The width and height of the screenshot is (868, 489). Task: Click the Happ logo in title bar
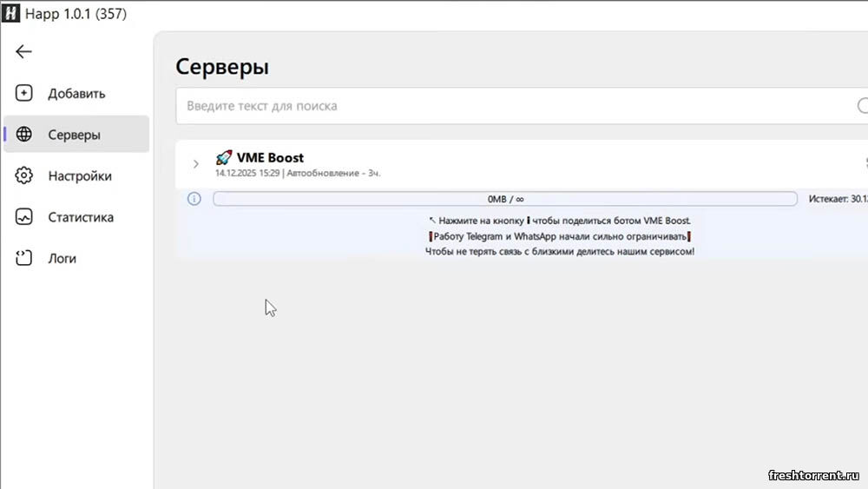pyautogui.click(x=12, y=14)
